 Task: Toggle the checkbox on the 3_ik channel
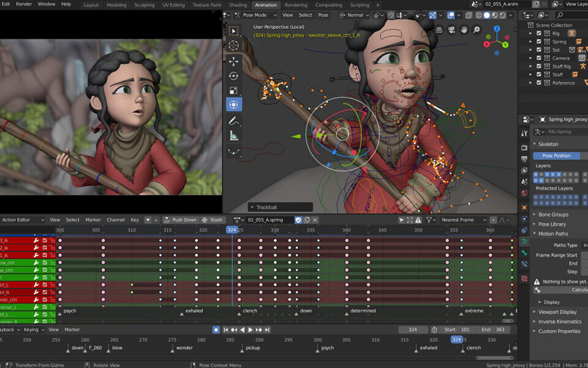(45, 240)
